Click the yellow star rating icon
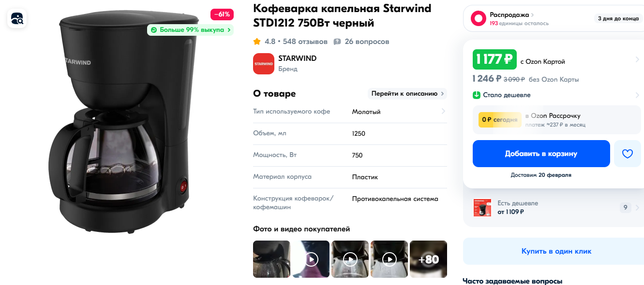The image size is (644, 285). click(x=257, y=42)
